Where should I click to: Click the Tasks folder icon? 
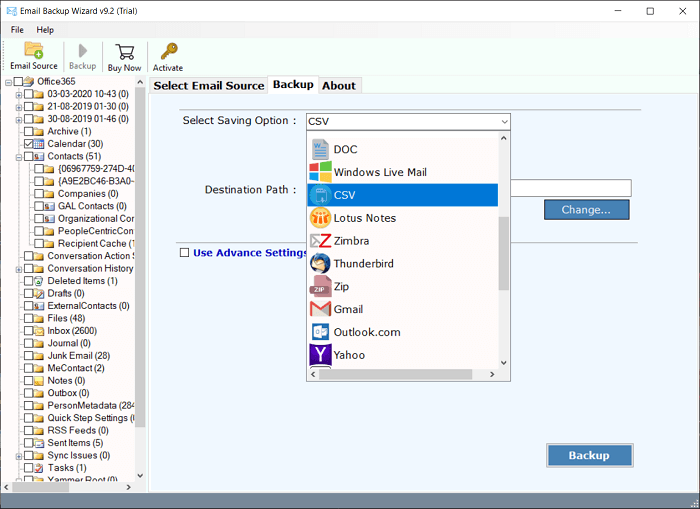click(x=39, y=468)
